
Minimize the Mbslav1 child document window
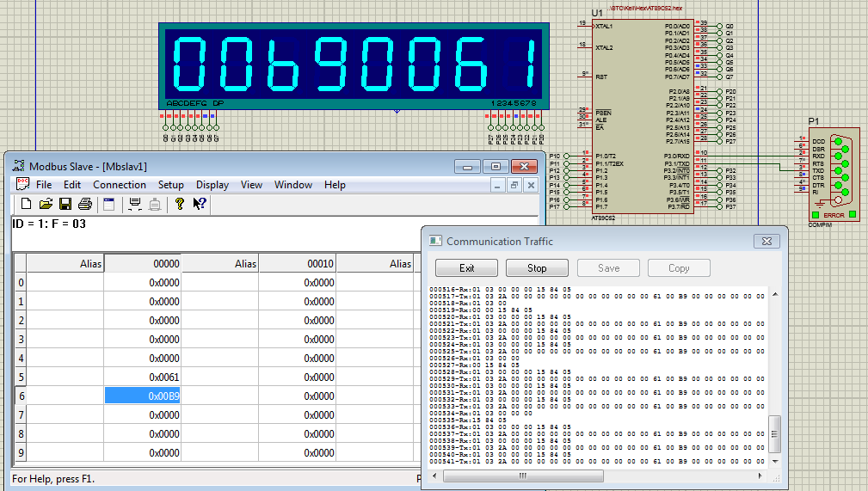pyautogui.click(x=498, y=185)
